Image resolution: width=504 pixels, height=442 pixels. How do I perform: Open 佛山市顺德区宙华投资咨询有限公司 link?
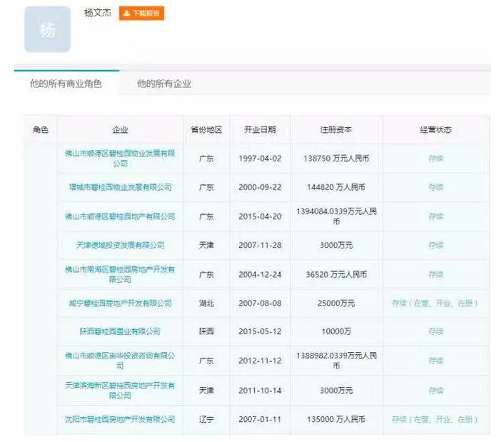120,361
